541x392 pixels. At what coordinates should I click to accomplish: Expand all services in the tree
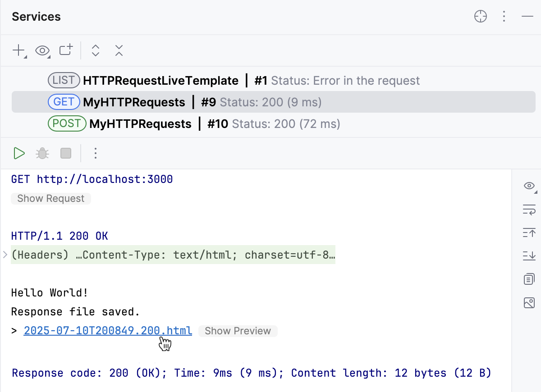[x=96, y=50]
